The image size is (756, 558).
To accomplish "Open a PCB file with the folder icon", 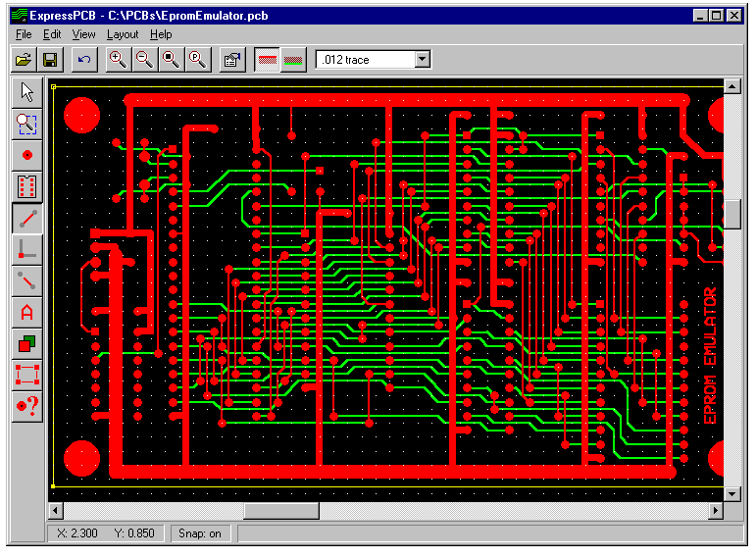I will tap(24, 60).
